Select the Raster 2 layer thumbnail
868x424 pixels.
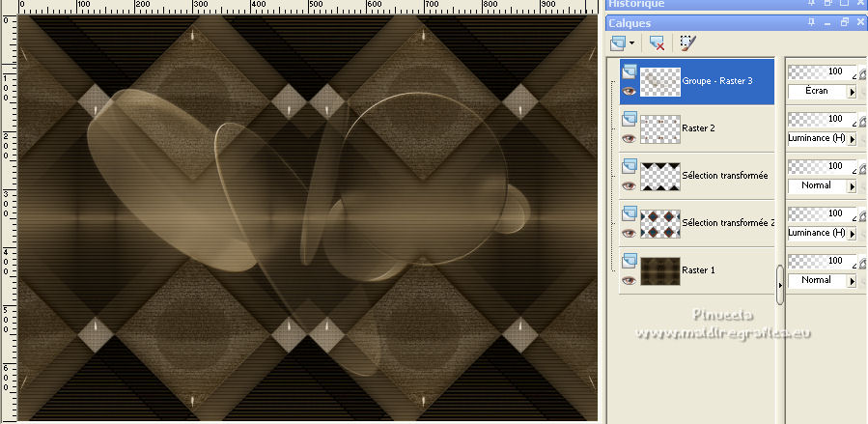point(659,129)
